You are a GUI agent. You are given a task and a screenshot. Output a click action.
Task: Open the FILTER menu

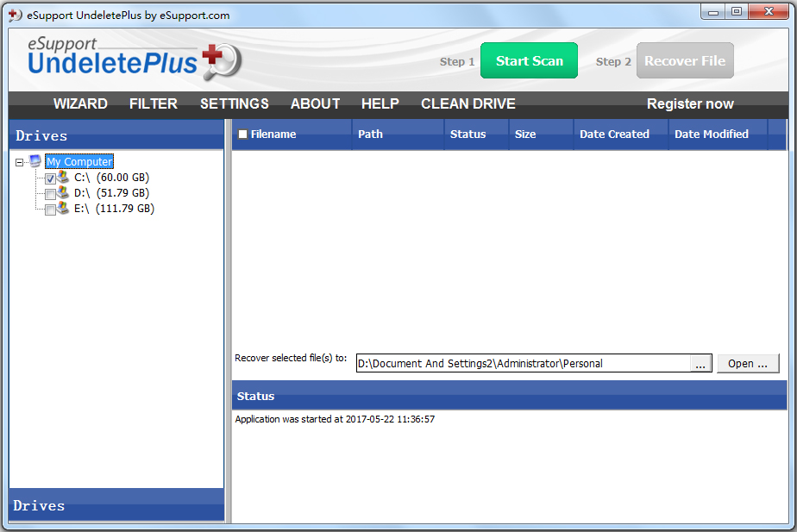click(x=154, y=103)
